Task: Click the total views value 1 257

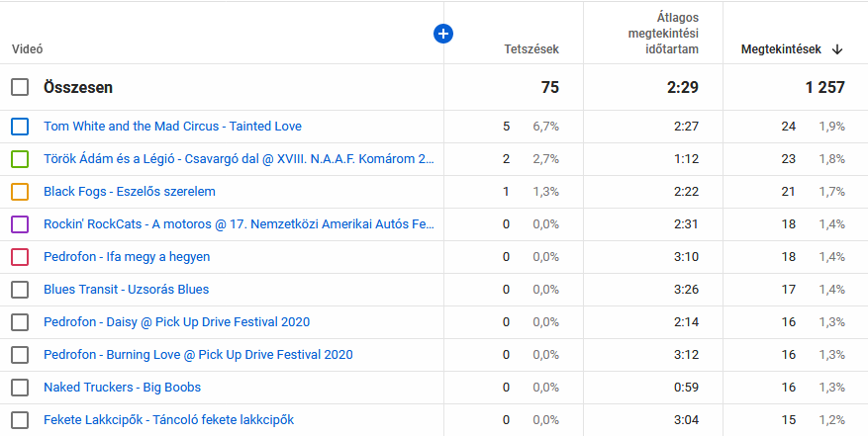Action: pos(824,87)
